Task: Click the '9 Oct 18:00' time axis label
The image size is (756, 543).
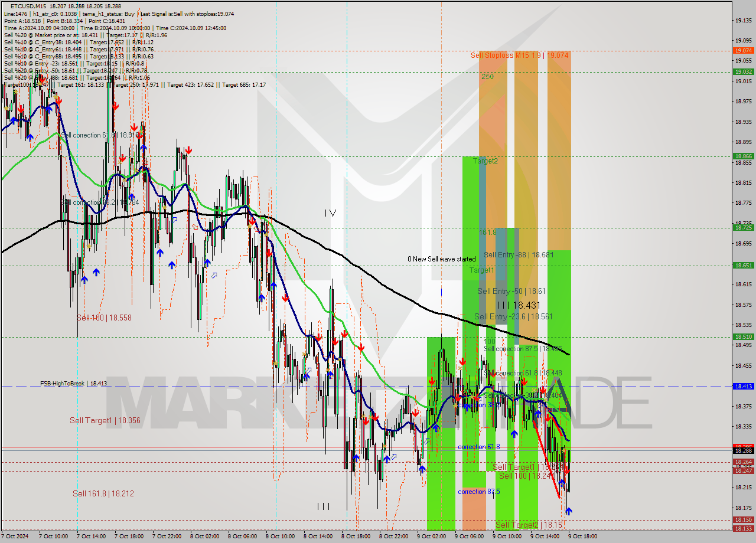Action: point(582,536)
